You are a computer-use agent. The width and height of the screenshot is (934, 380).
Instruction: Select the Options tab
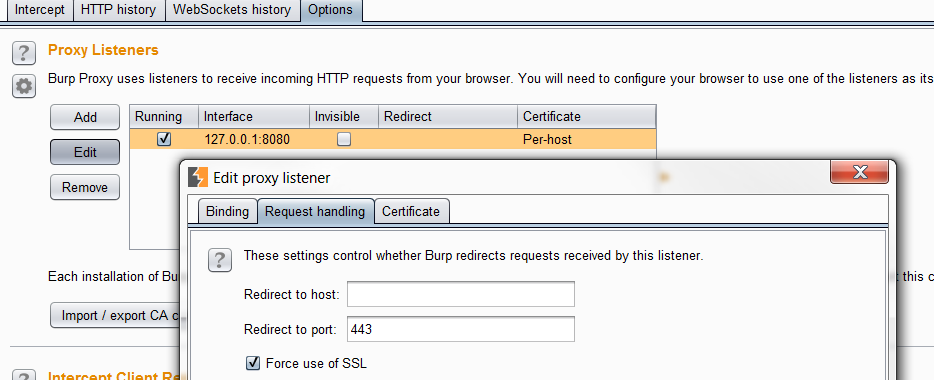[x=331, y=10]
